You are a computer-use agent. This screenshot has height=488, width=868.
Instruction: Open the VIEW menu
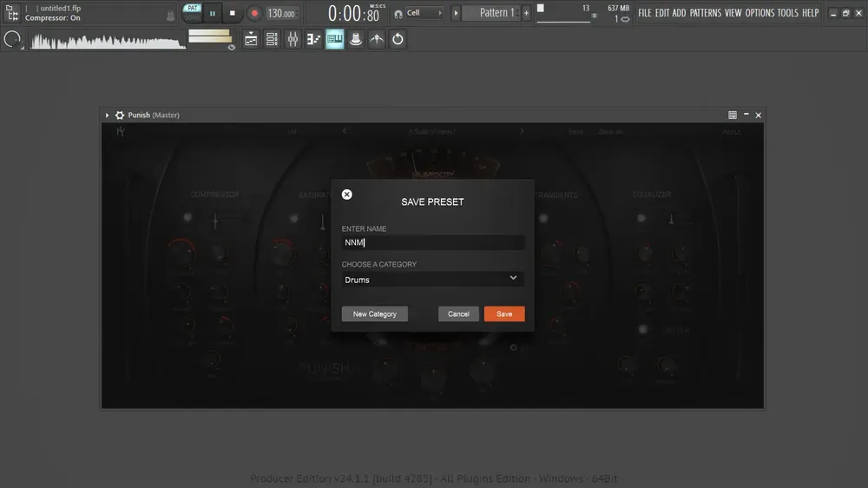733,13
